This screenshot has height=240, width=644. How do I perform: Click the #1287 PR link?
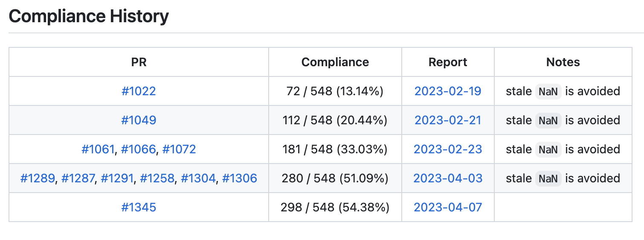78,179
